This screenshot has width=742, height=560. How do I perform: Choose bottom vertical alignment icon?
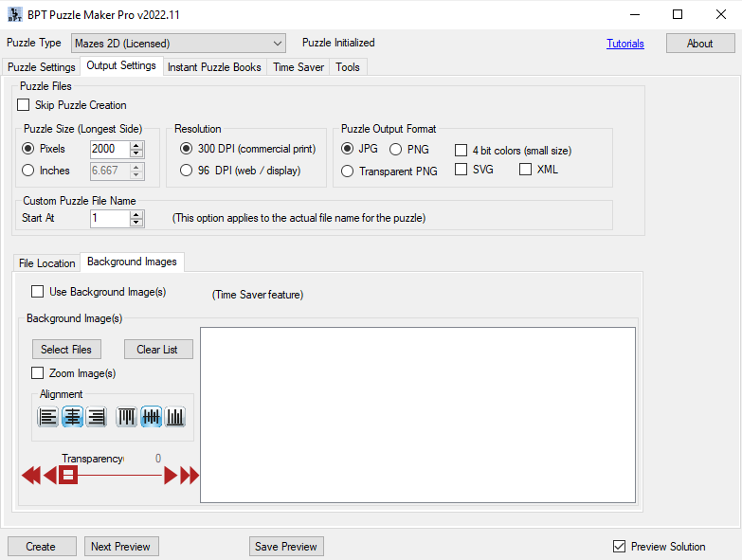click(x=175, y=417)
